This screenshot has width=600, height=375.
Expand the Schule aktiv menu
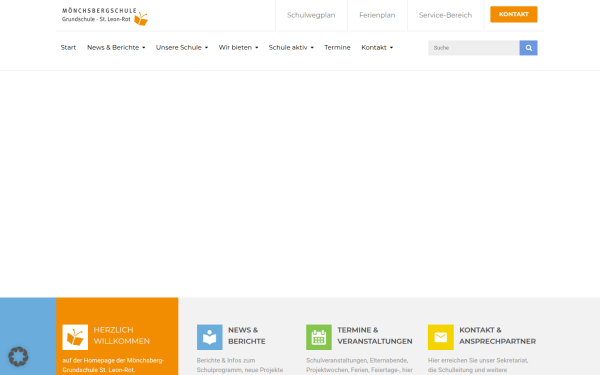[291, 47]
